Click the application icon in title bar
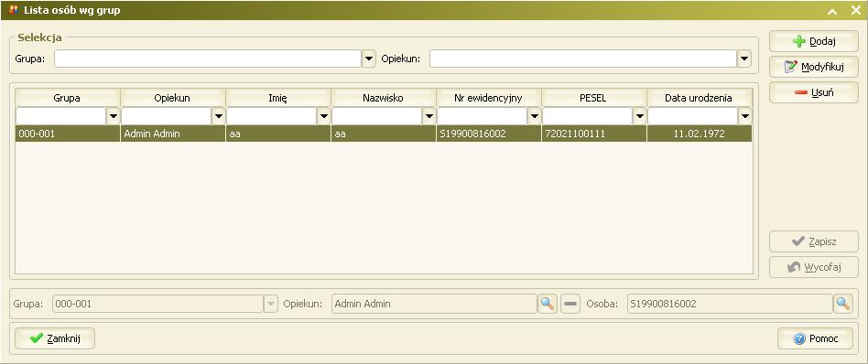 click(x=14, y=10)
